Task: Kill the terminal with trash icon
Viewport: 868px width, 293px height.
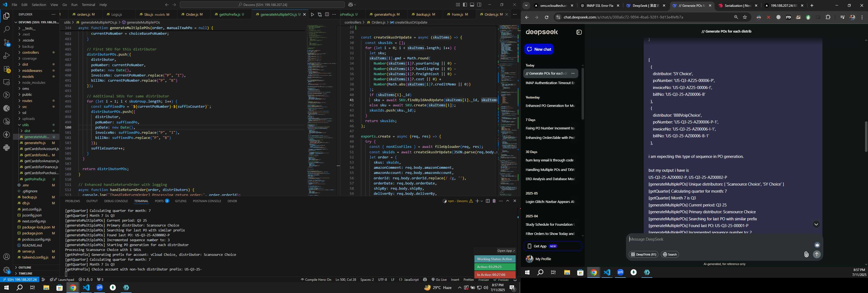Action: (494, 201)
